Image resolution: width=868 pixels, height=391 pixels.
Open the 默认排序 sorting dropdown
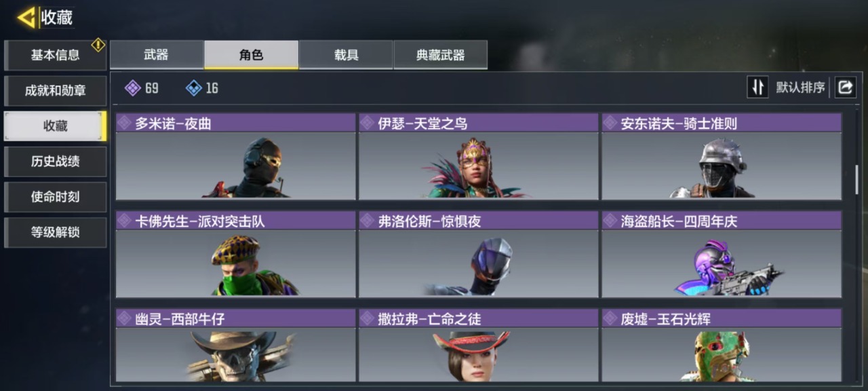(800, 88)
